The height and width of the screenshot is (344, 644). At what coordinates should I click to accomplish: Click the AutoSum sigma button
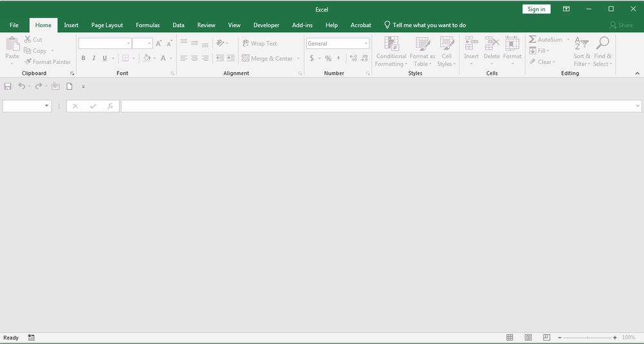click(545, 39)
